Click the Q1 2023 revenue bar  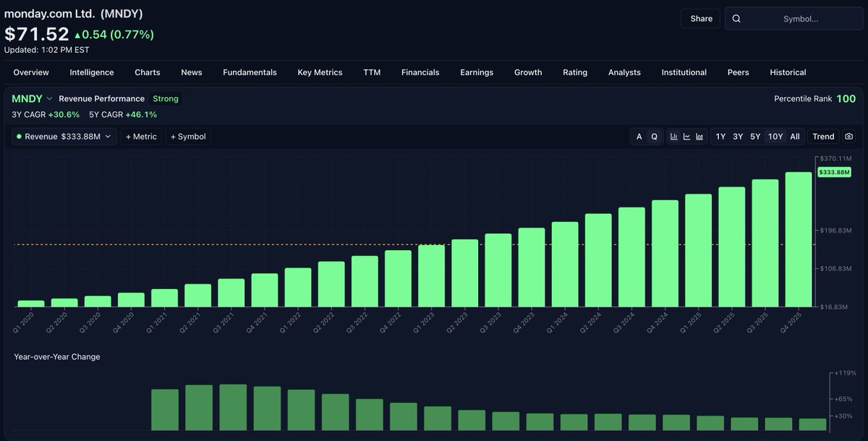coord(431,276)
